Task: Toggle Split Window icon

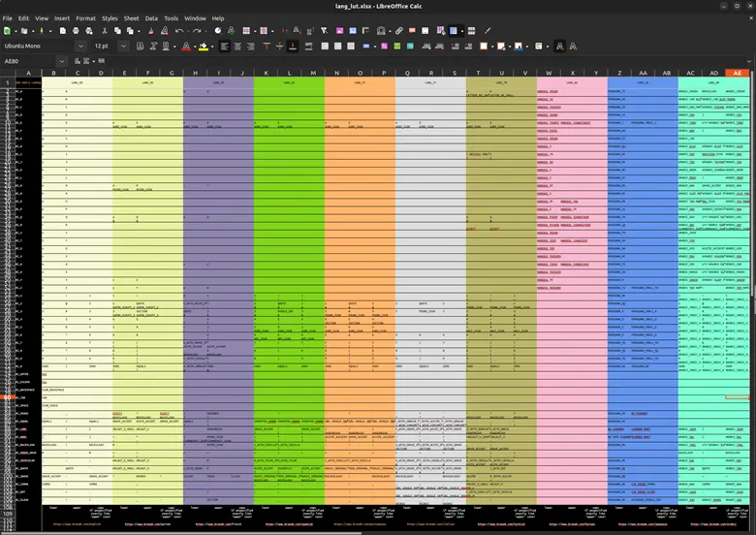Action: click(x=472, y=31)
